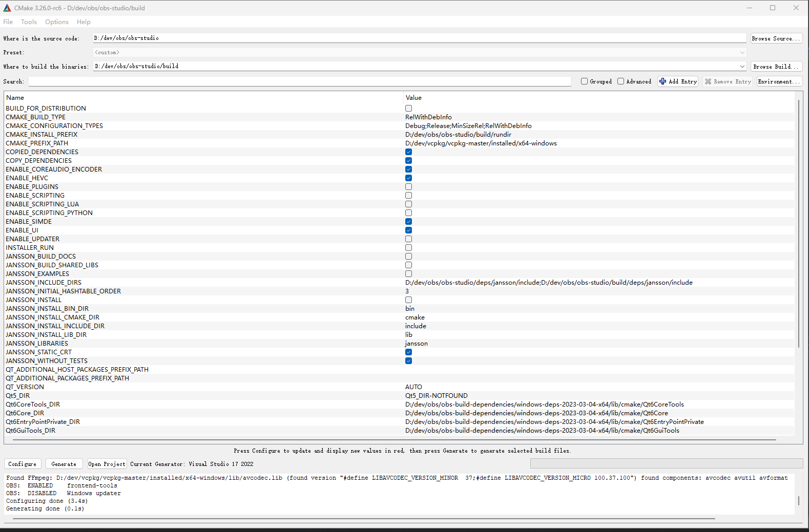
Task: Disable ENABLE_COREAUDIO_ENCODER checkbox
Action: (x=408, y=169)
